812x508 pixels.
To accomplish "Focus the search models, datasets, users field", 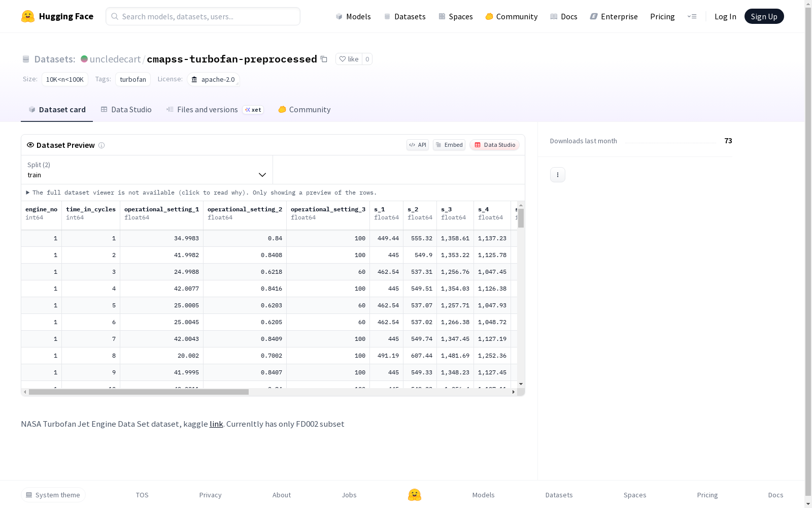I will point(203,16).
